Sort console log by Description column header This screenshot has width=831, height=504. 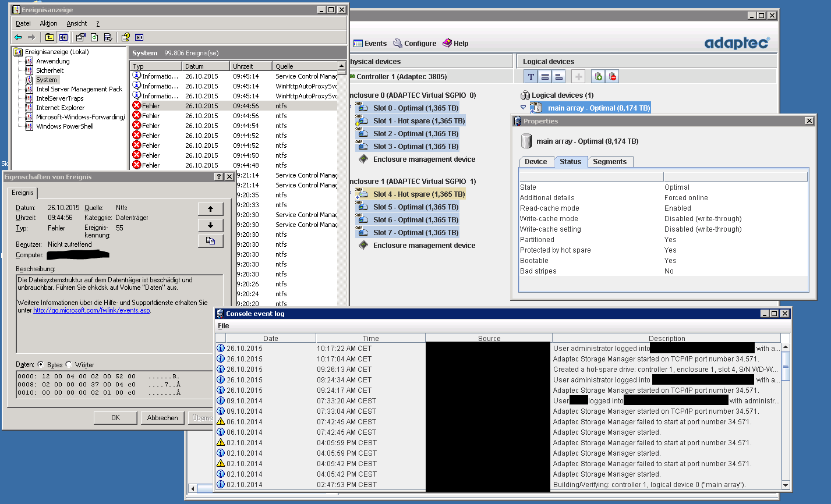(x=666, y=338)
